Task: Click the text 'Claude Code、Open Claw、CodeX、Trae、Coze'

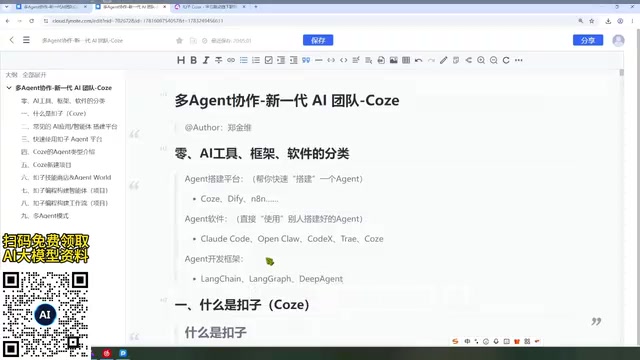Action: pyautogui.click(x=292, y=239)
